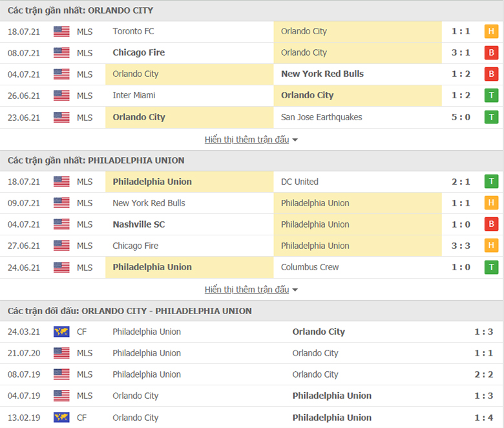This screenshot has width=504, height=428.
Task: Select the 5 : 0 score of Orlando City match
Action: pyautogui.click(x=461, y=117)
